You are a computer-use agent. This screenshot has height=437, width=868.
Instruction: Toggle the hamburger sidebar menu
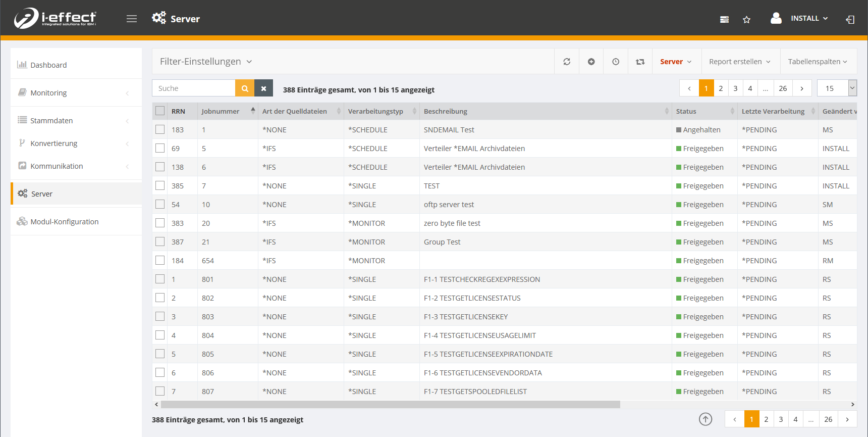[x=132, y=19]
